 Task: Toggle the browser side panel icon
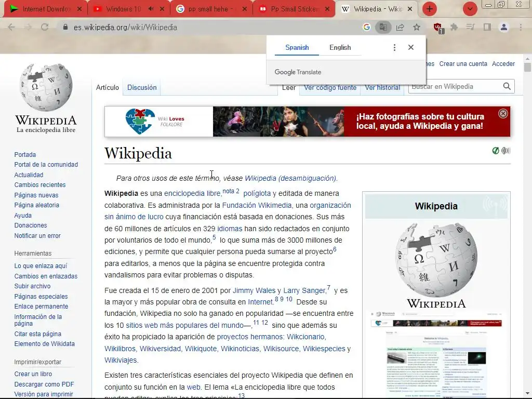[x=487, y=27]
